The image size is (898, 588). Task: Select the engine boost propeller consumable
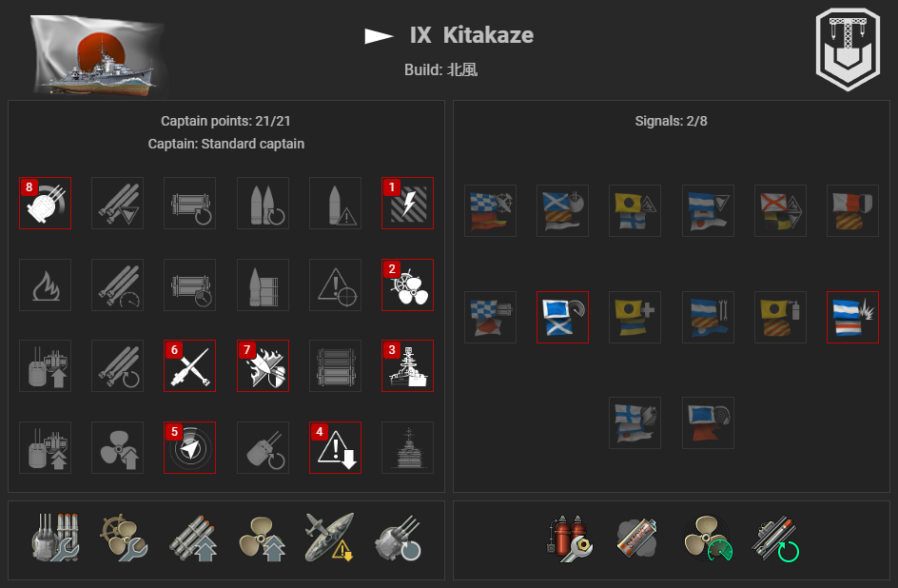(708, 539)
